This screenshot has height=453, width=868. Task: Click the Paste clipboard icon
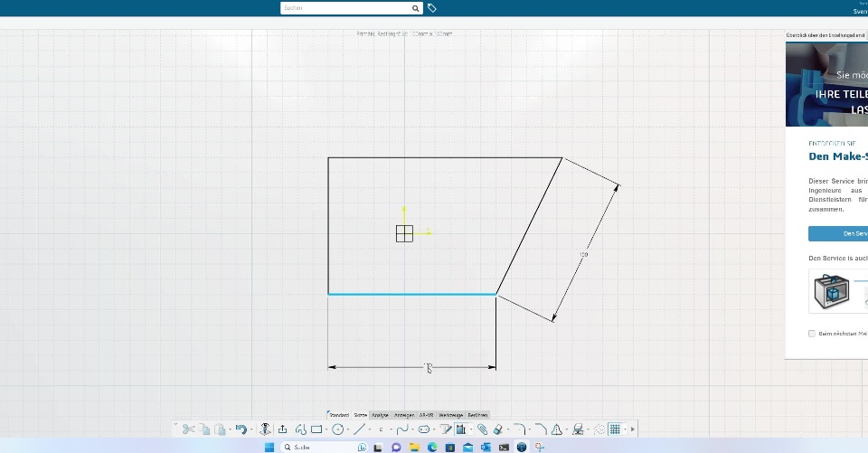click(220, 429)
